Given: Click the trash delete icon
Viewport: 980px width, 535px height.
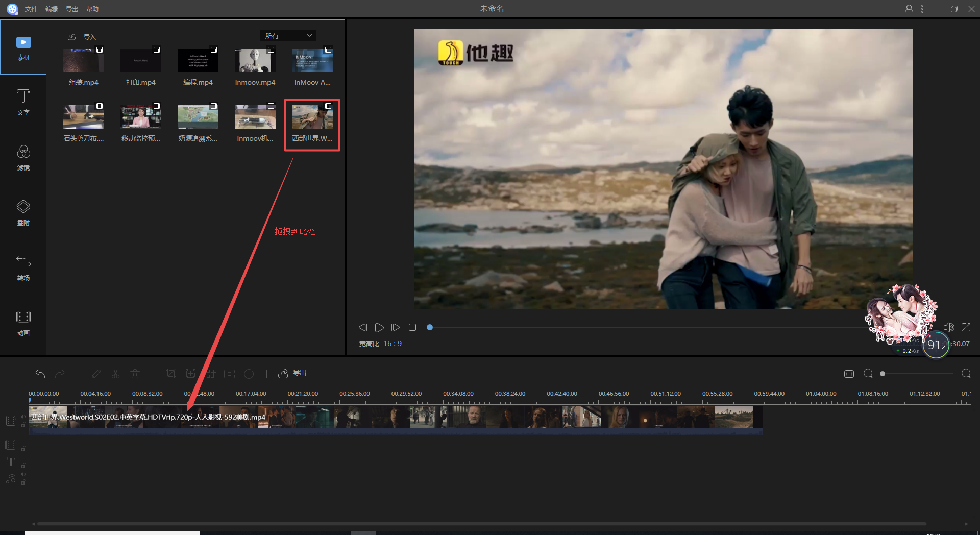Looking at the screenshot, I should click(x=135, y=374).
